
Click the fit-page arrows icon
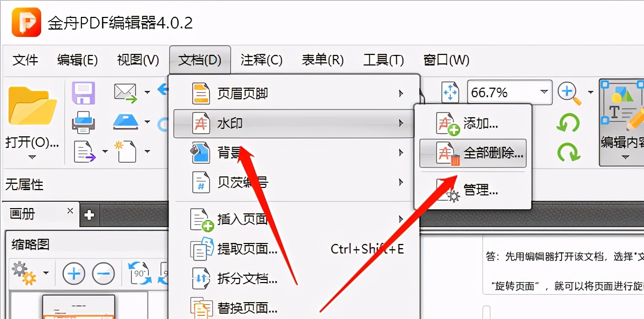(x=450, y=93)
